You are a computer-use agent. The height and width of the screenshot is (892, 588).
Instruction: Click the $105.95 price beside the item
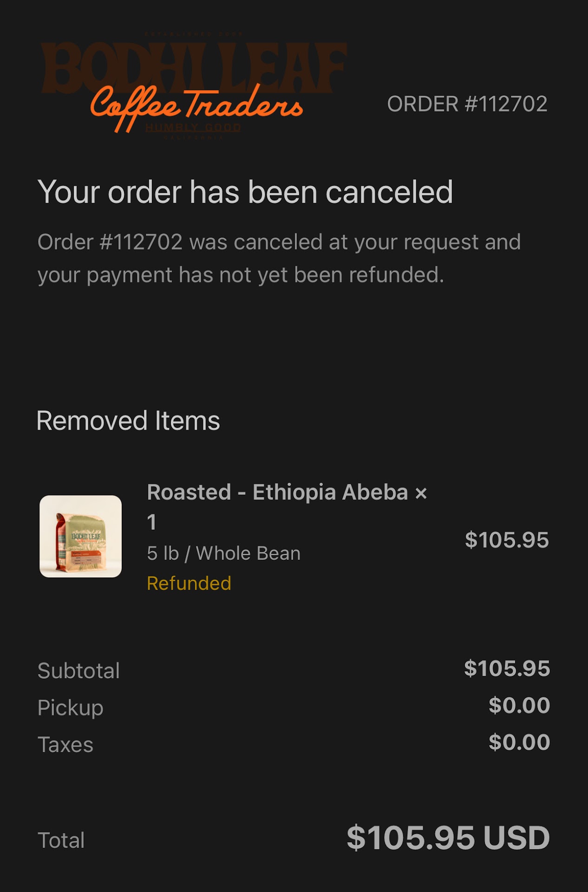tap(506, 540)
